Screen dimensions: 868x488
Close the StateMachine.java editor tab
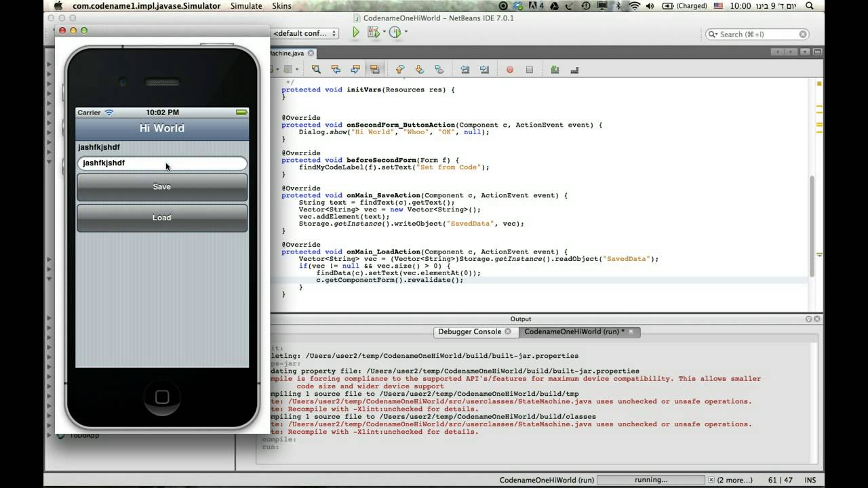[x=311, y=53]
